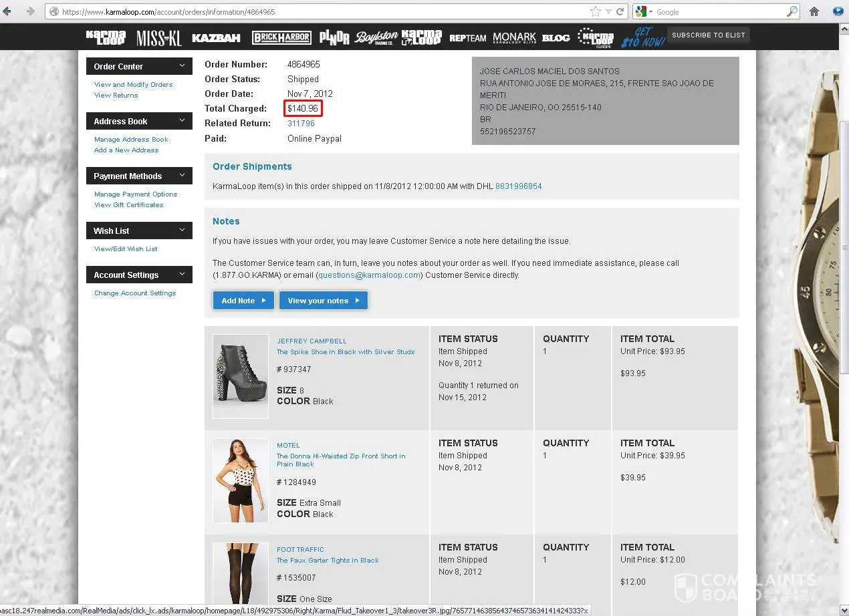This screenshot has width=849, height=616.
Task: Open View Returns link
Action: pyautogui.click(x=116, y=96)
